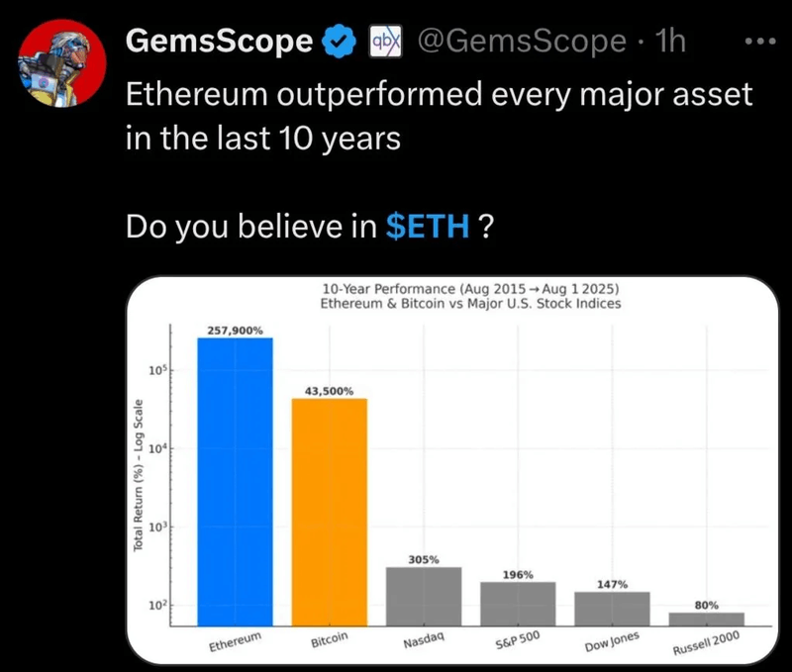Click the blue Ethereum bar
The width and height of the screenshot is (792, 672).
235,480
